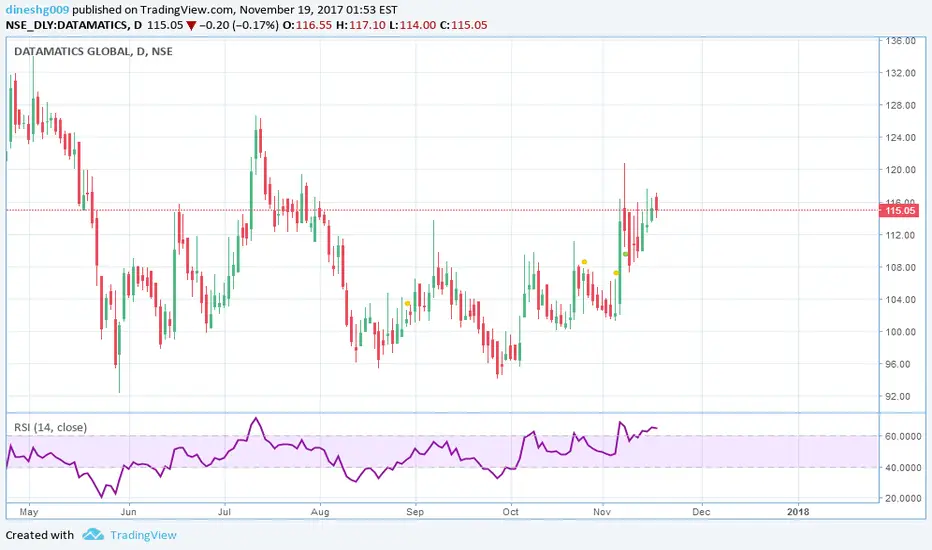This screenshot has width=932, height=550.
Task: Click the 124.00 price axis label
Action: coord(900,137)
